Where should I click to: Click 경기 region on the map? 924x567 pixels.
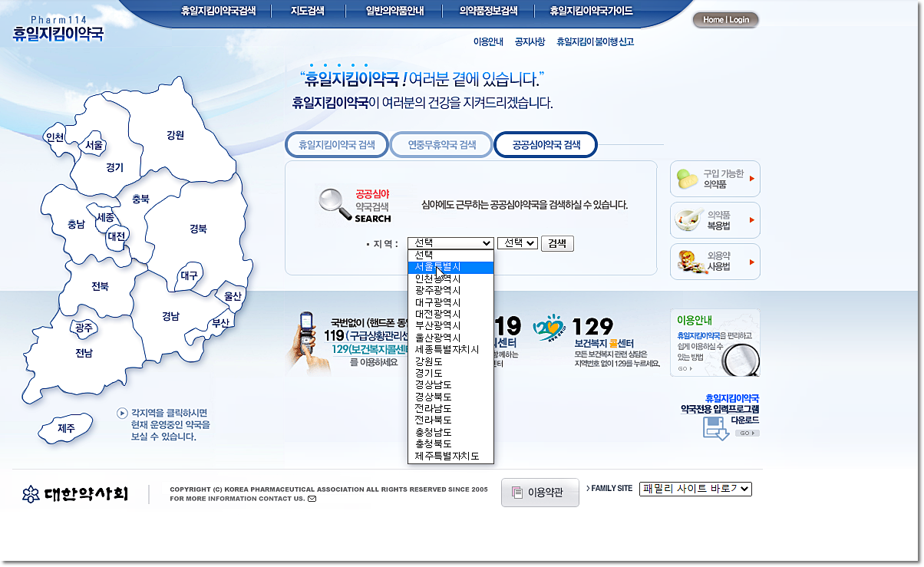pyautogui.click(x=114, y=167)
